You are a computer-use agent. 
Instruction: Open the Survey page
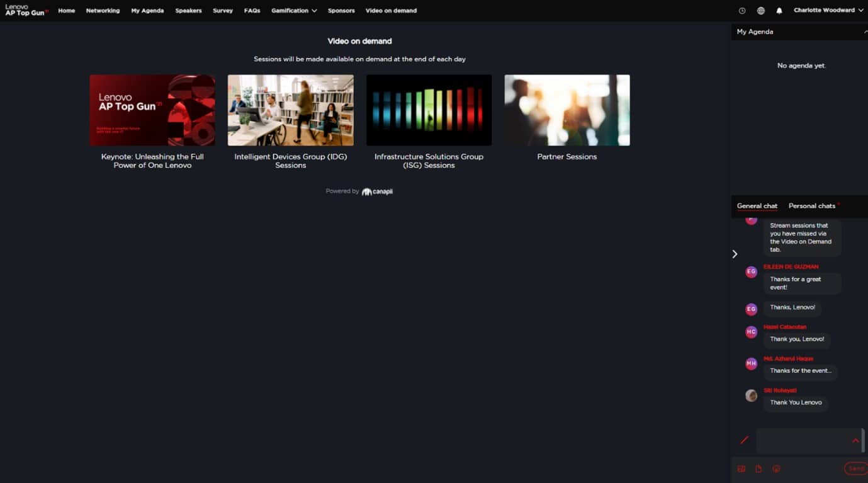223,11
